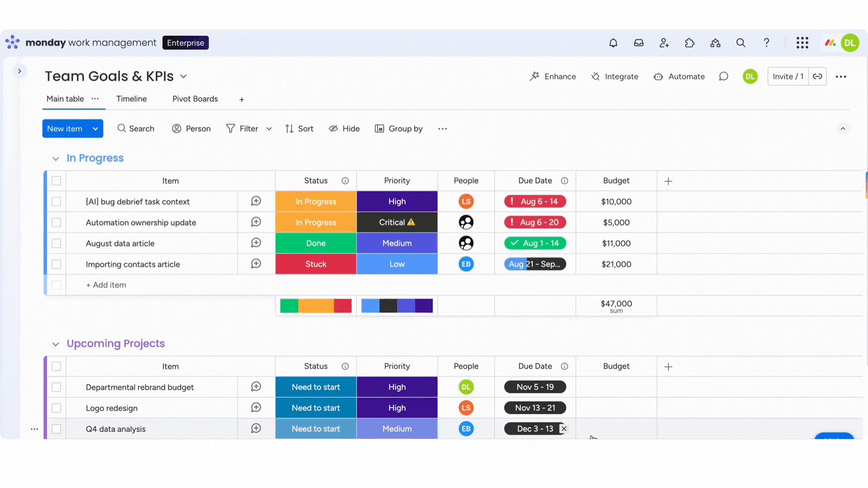Open the Team Goals & KPIs board menu chevron
This screenshot has height=488, width=868.
tap(184, 76)
